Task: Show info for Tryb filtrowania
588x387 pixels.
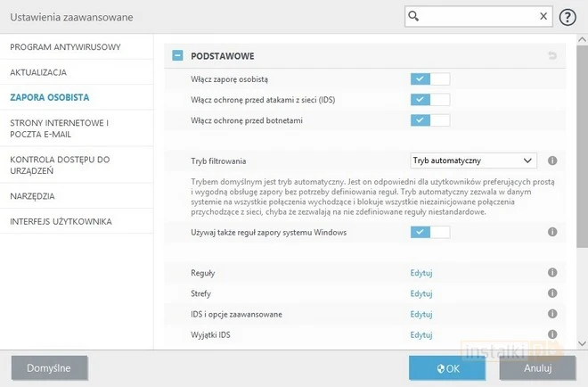Action: point(552,161)
